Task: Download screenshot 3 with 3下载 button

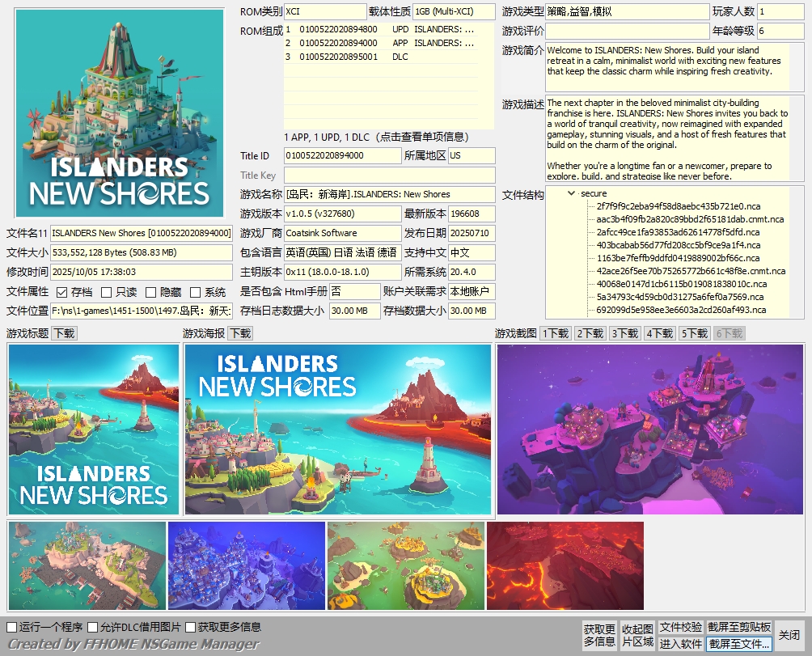Action: point(624,333)
